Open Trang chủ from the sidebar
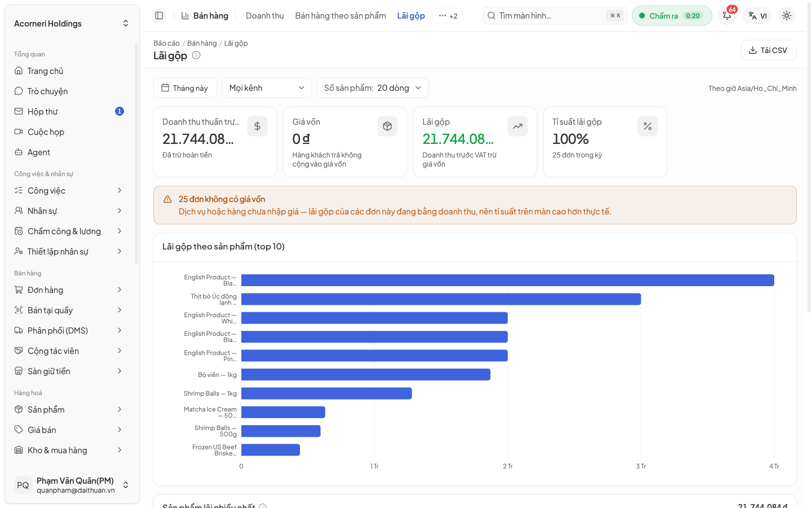 click(x=69, y=71)
